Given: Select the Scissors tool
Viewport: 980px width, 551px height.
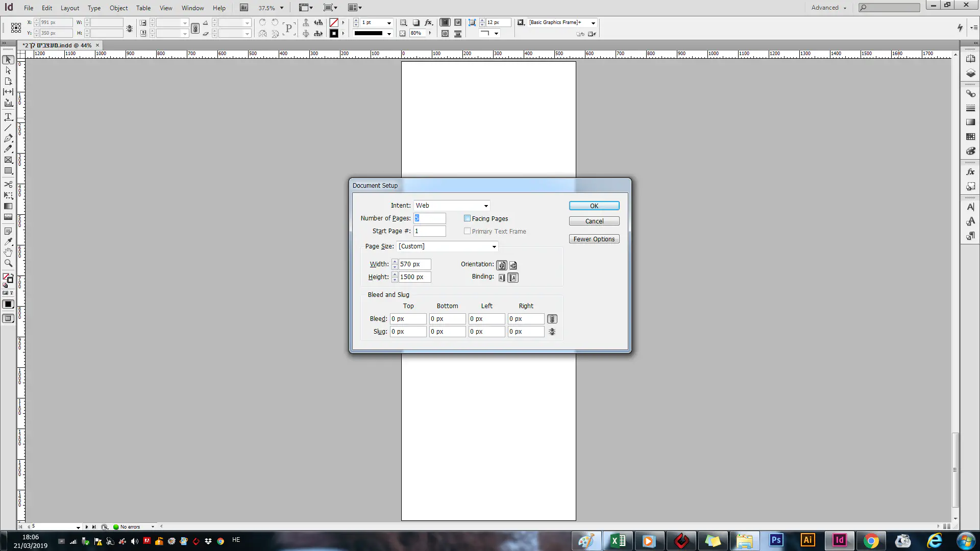Looking at the screenshot, I should pyautogui.click(x=8, y=184).
